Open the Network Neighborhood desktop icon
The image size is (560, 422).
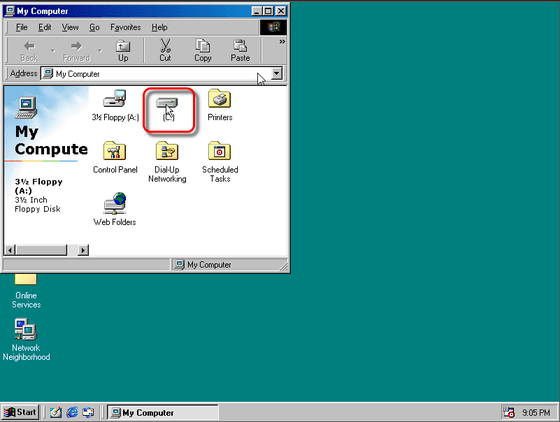pos(26,340)
